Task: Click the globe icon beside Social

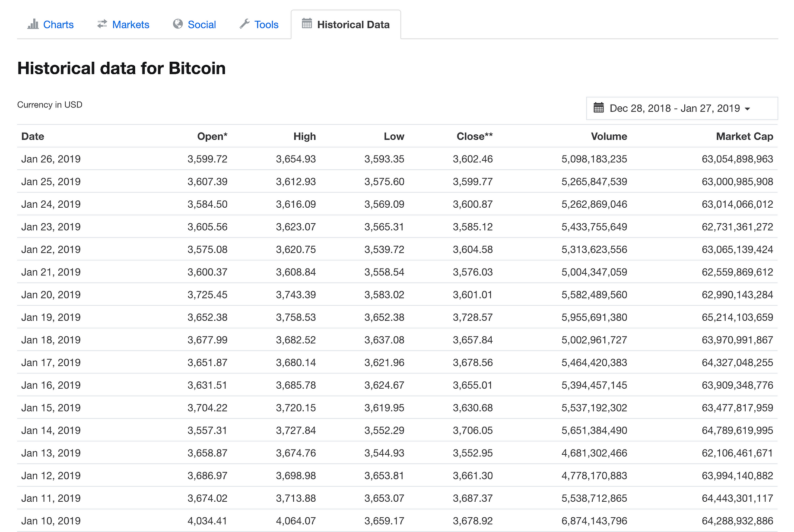Action: 178,24
